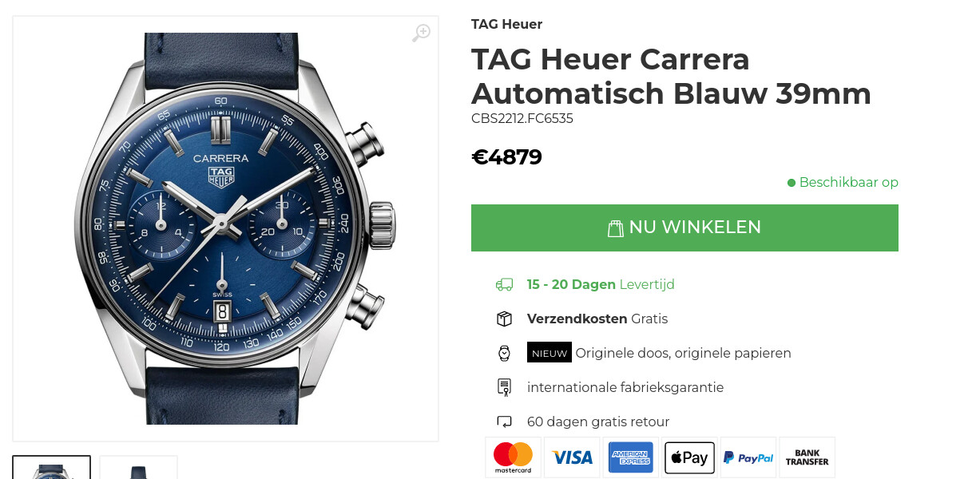The image size is (980, 479).
Task: Click the delivery truck icon
Action: pyautogui.click(x=504, y=284)
